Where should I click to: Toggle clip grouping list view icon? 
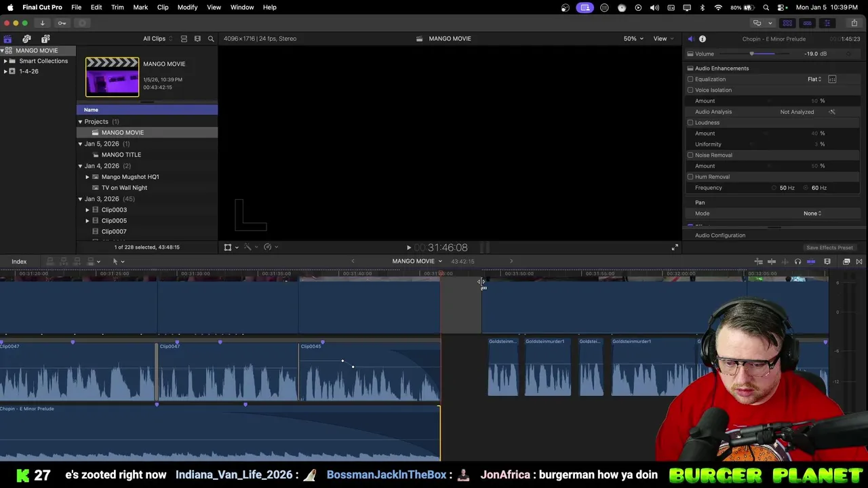184,39
